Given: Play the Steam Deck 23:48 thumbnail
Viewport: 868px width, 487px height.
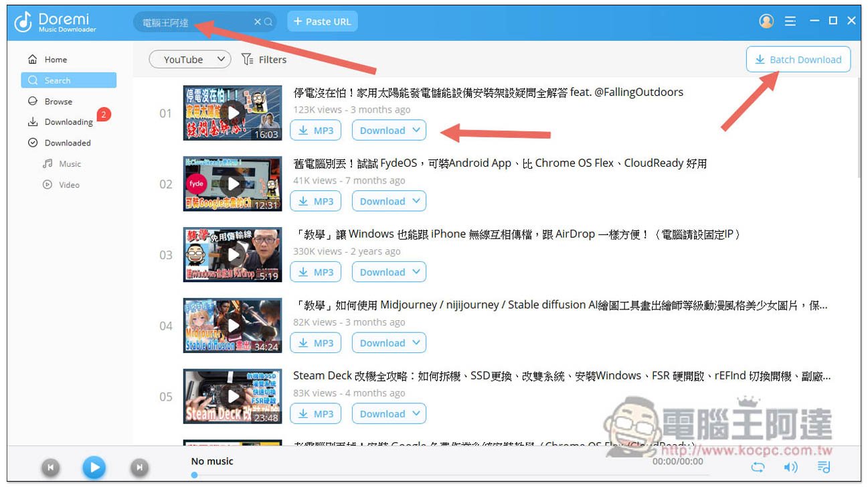Looking at the screenshot, I should point(233,397).
